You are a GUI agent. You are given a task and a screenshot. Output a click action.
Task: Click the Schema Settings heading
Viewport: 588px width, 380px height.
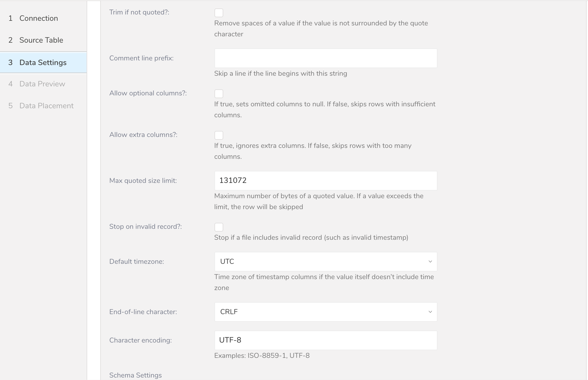[x=135, y=375]
